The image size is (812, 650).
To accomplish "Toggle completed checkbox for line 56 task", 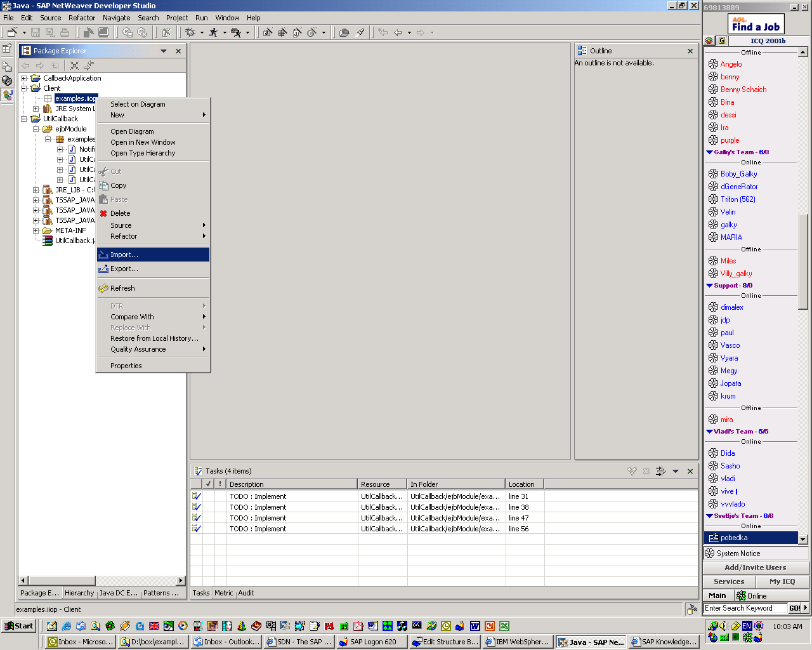I will point(197,529).
